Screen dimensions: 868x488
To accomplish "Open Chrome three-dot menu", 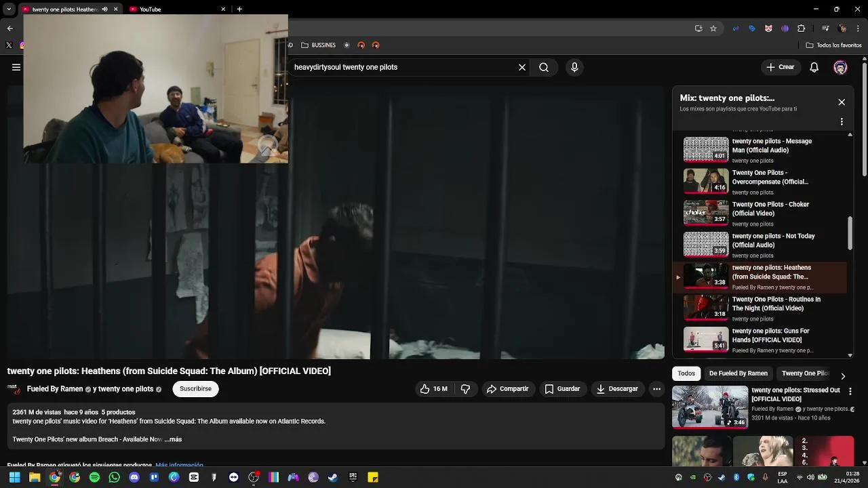I will (x=859, y=28).
